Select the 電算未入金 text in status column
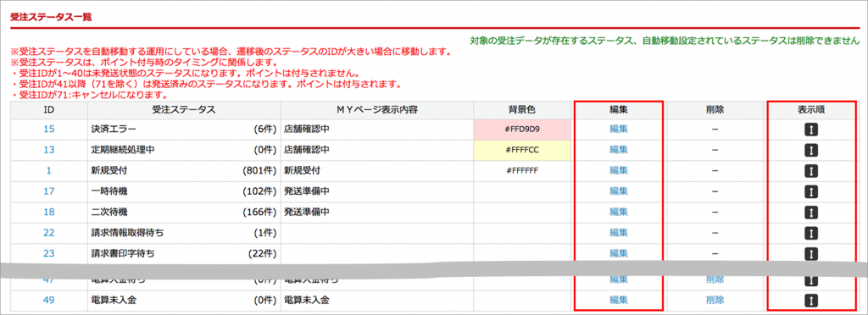The height and width of the screenshot is (315, 868). [114, 301]
